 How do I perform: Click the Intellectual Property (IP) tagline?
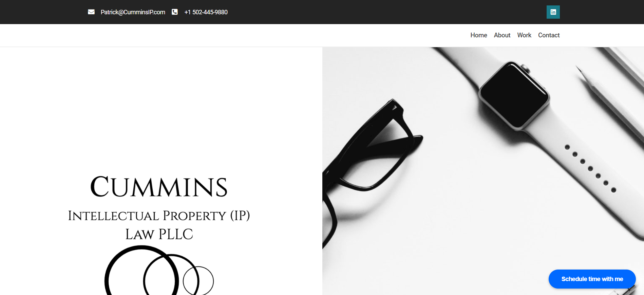tap(159, 216)
